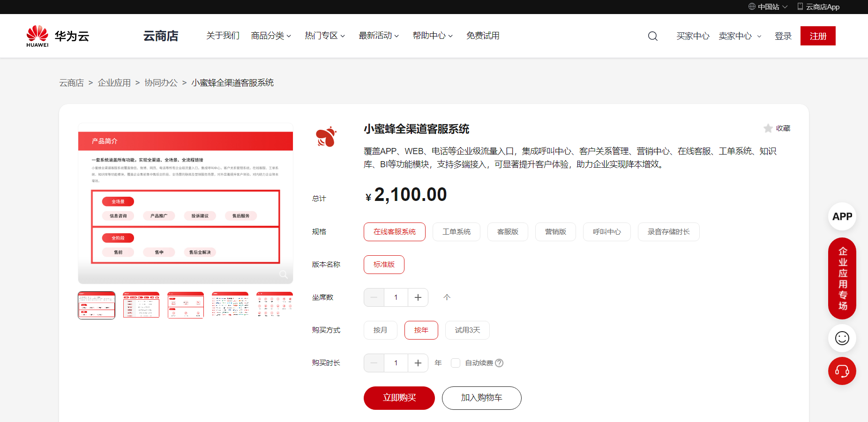Select the 3-day trial option
The image size is (868, 422).
tap(467, 330)
